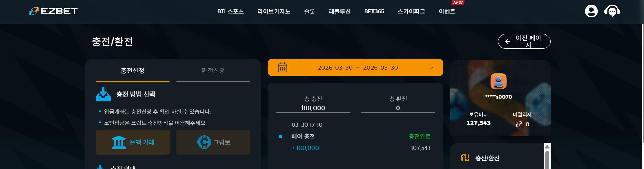Click the deposit method download icon

[x=103, y=95]
